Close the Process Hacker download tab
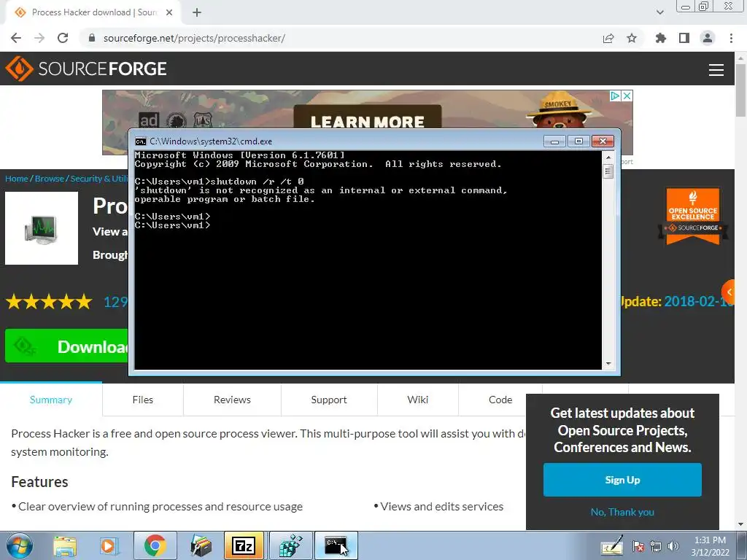The height and width of the screenshot is (560, 747). pyautogui.click(x=169, y=12)
